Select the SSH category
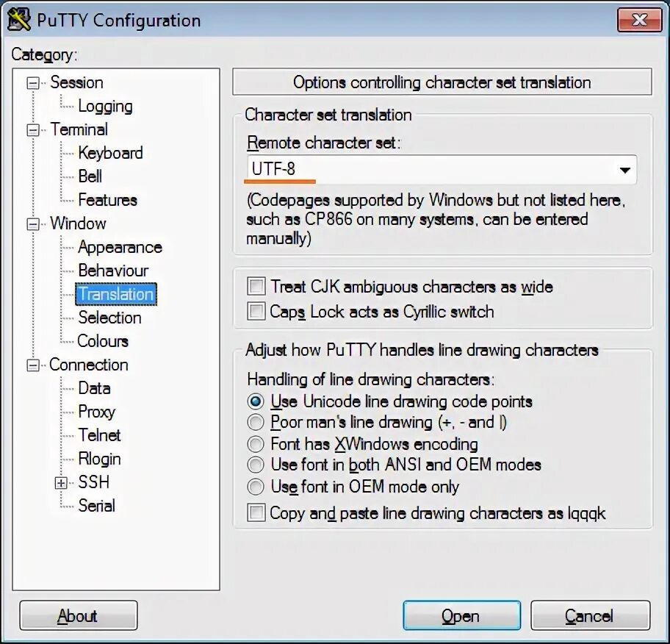 (93, 482)
